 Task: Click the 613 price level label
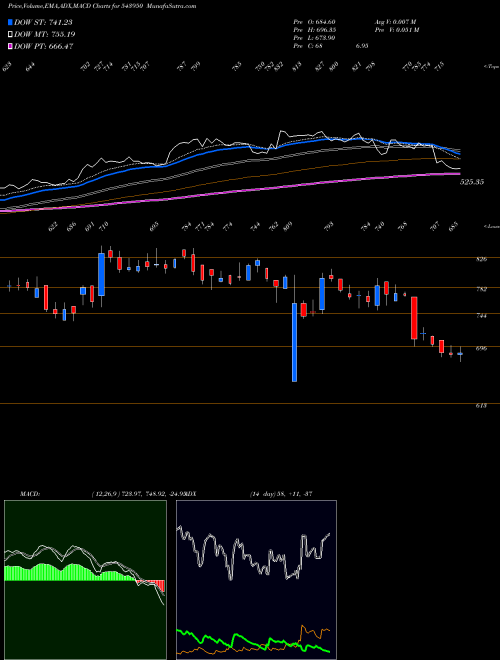(481, 405)
